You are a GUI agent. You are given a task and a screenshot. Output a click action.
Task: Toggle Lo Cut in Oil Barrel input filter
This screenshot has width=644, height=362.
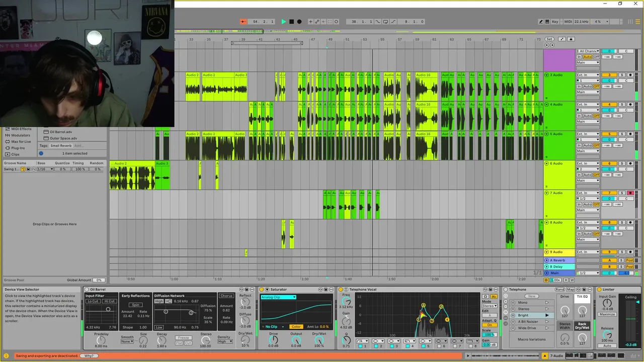point(93,301)
